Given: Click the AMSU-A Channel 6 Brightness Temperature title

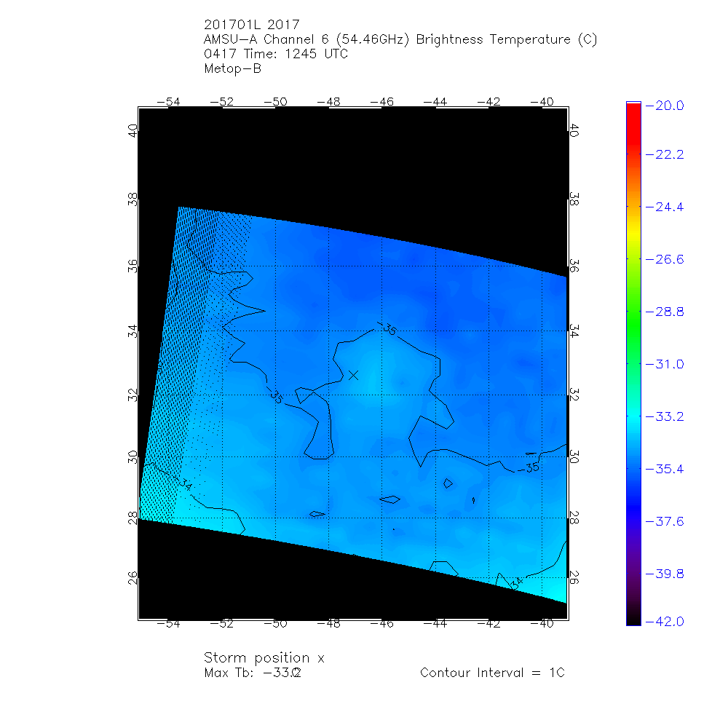Looking at the screenshot, I should coord(400,39).
